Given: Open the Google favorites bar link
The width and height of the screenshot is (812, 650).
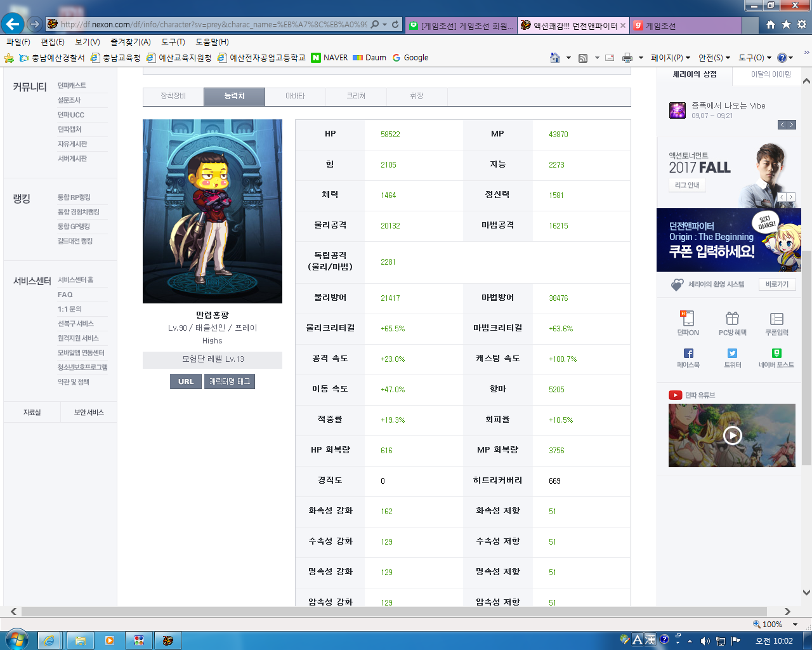Looking at the screenshot, I should click(410, 58).
